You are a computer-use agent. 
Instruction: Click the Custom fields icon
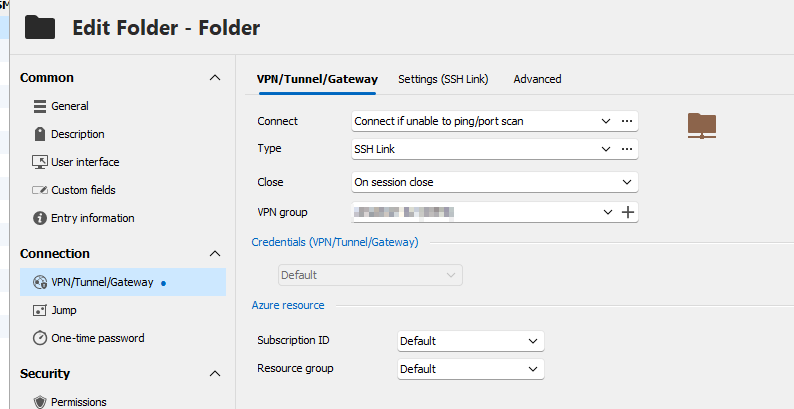point(40,190)
